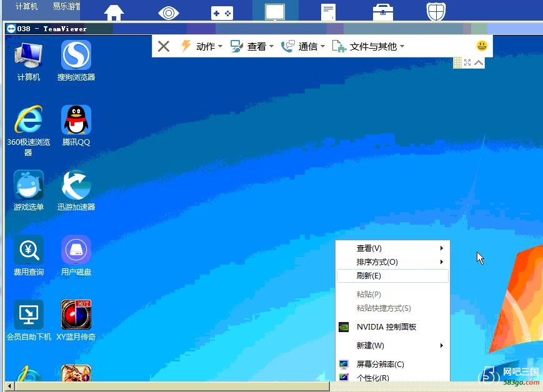Open 360极速浏览器 desktop shortcut
543x392 pixels.
pyautogui.click(x=28, y=131)
